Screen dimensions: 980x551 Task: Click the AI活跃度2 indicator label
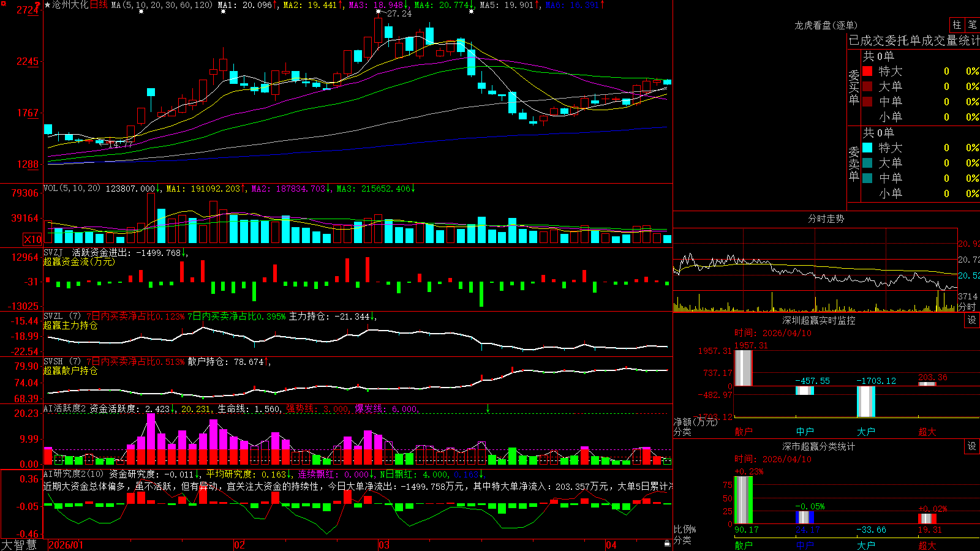(x=64, y=408)
